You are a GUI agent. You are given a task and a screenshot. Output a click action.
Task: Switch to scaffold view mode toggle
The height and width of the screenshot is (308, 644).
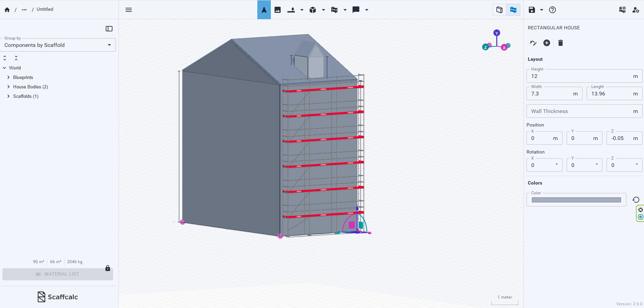pos(513,10)
